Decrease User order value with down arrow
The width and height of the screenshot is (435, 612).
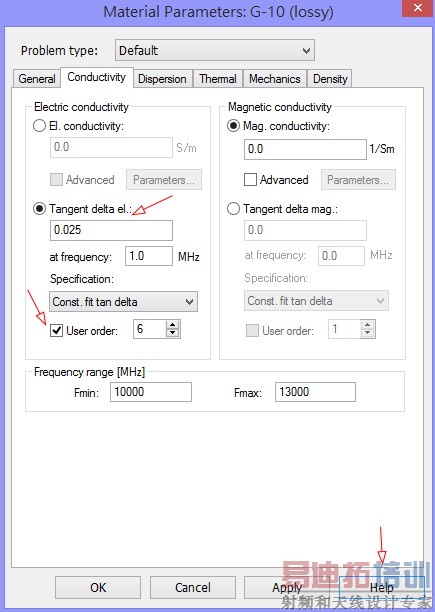coord(172,333)
